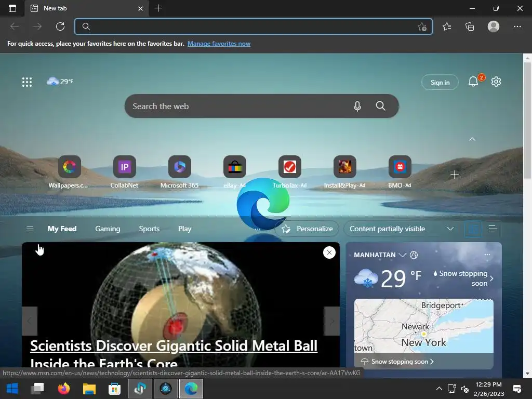This screenshot has width=532, height=399.
Task: Open Microsoft Store from the taskbar
Action: pyautogui.click(x=114, y=389)
